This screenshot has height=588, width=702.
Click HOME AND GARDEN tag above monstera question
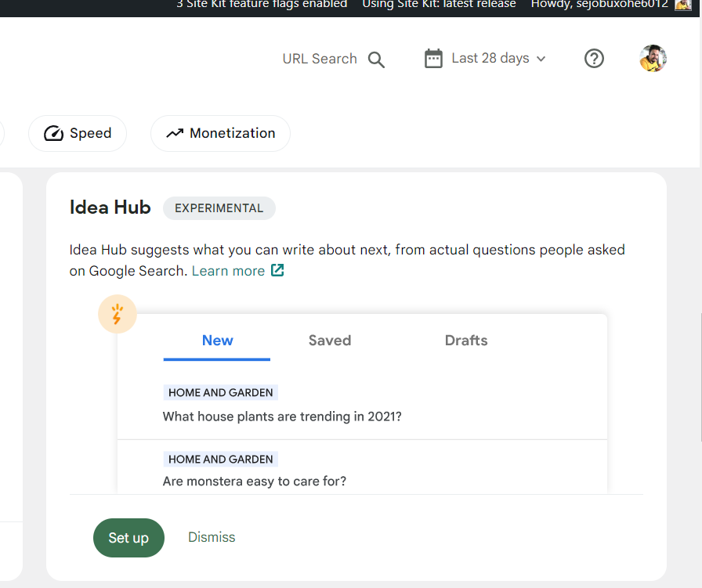pos(221,459)
